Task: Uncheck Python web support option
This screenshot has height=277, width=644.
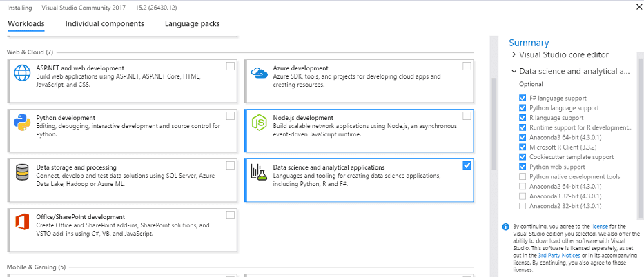Action: point(523,167)
